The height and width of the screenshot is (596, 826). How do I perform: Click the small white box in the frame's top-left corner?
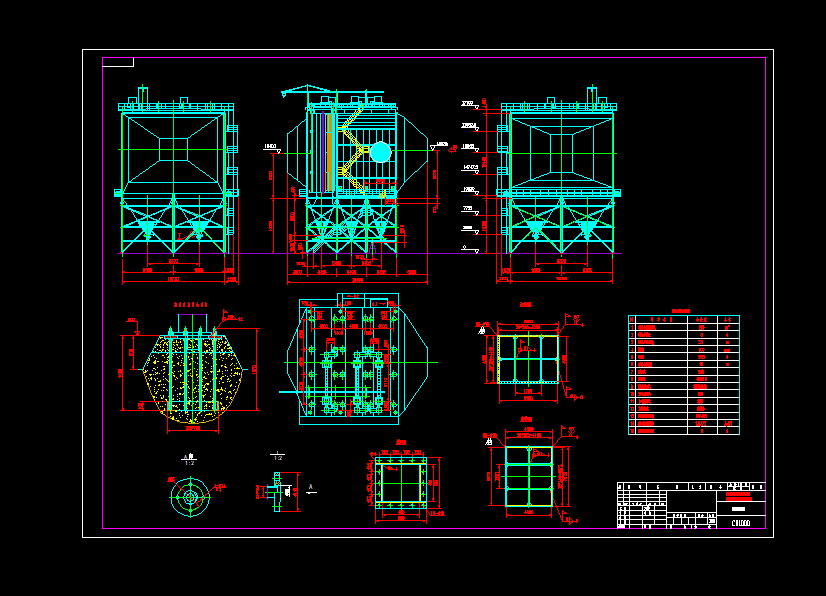coord(118,62)
